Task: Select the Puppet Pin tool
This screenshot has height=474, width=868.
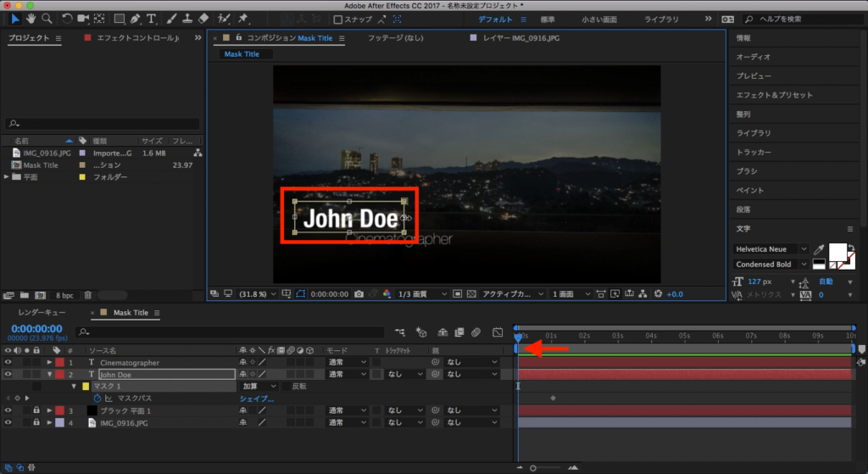Action: [244, 19]
